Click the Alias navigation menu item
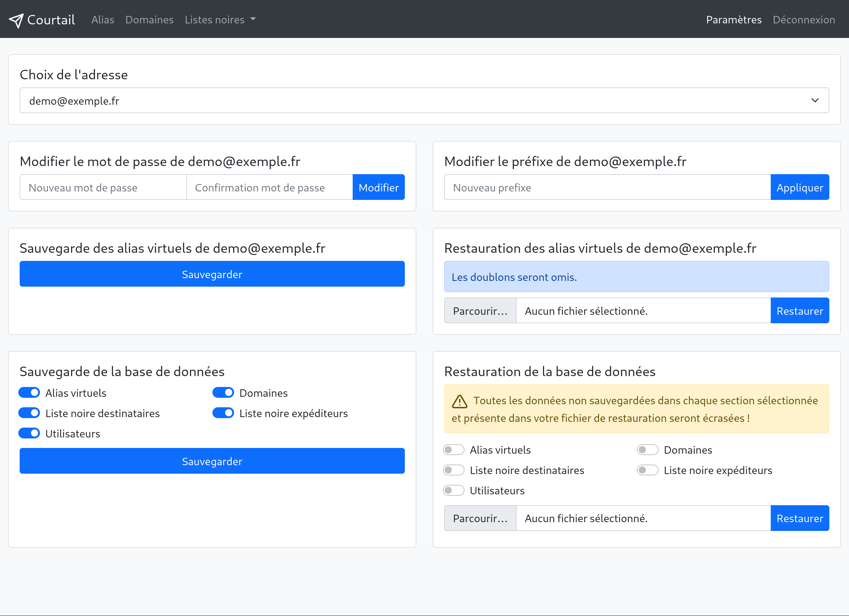 tap(102, 19)
